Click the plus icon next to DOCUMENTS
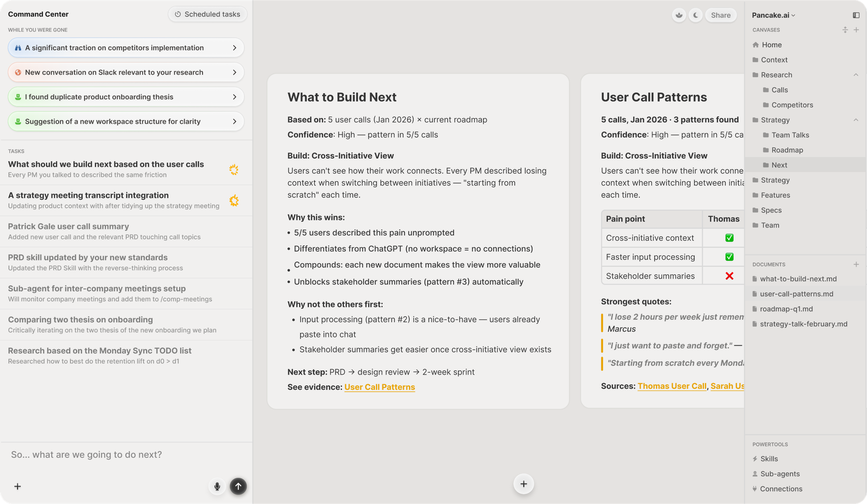This screenshot has height=504, width=867. [857, 264]
